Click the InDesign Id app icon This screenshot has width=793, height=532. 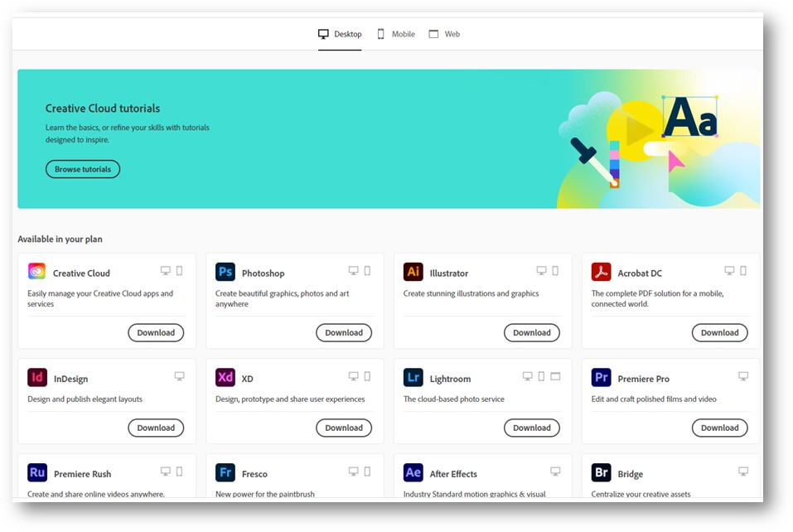[x=37, y=376]
